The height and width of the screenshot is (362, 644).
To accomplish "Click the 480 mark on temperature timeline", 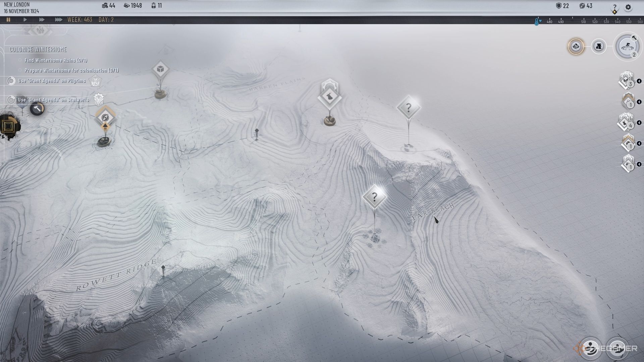I will [549, 22].
